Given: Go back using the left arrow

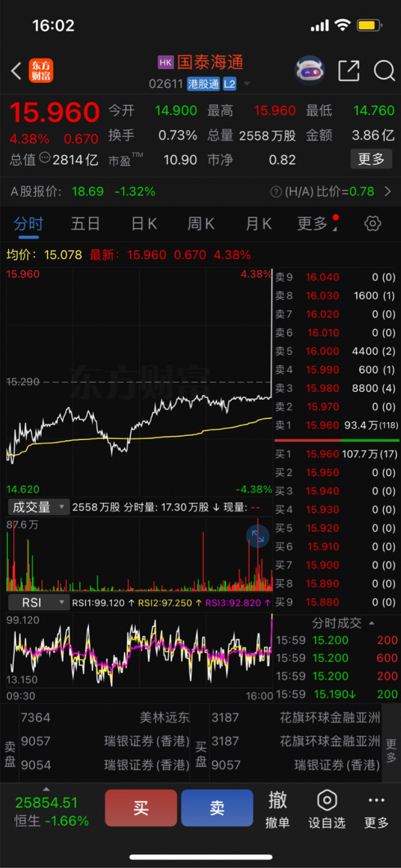Looking at the screenshot, I should 16,70.
